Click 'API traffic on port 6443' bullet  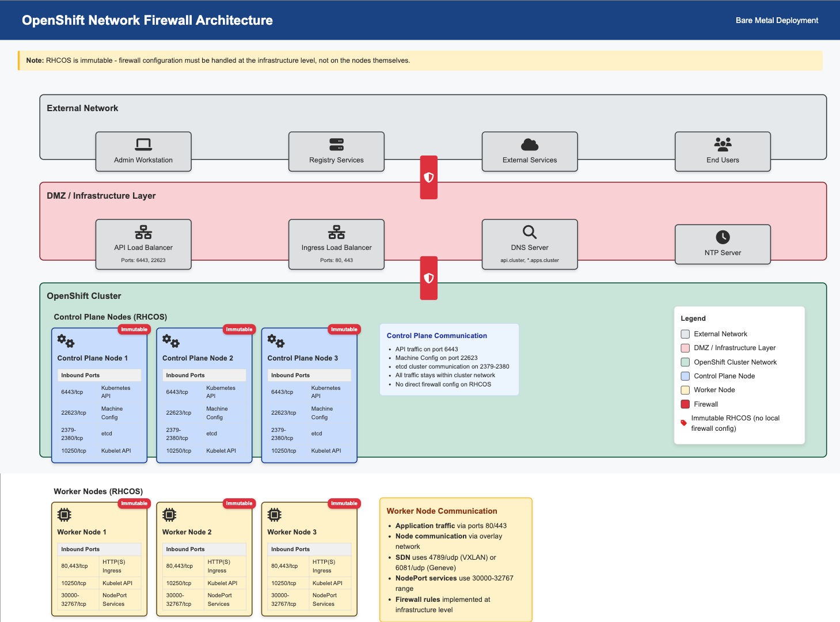point(427,349)
